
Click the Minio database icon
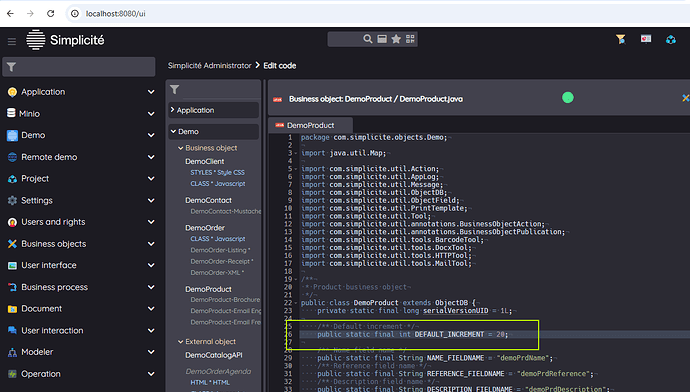point(11,113)
